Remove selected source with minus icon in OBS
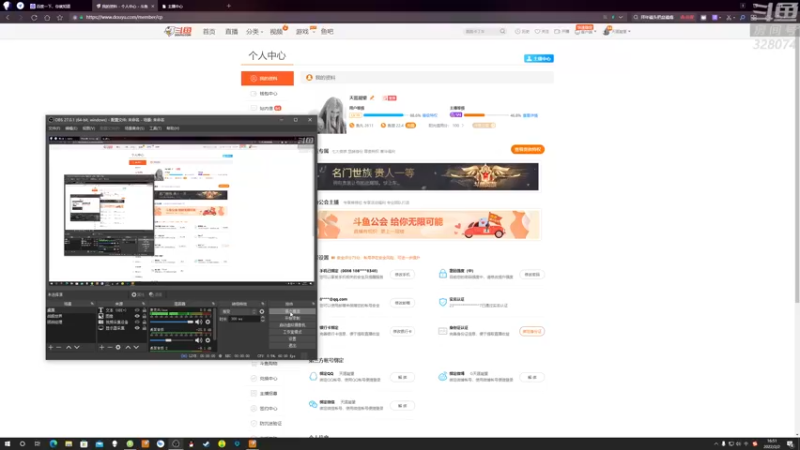Screen dimensions: 800x450 tap(110, 347)
